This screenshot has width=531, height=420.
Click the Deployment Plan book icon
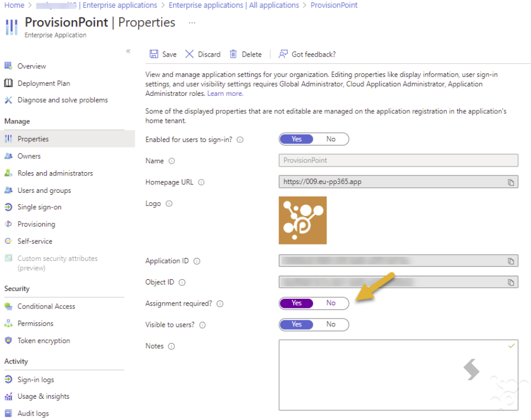[x=8, y=83]
